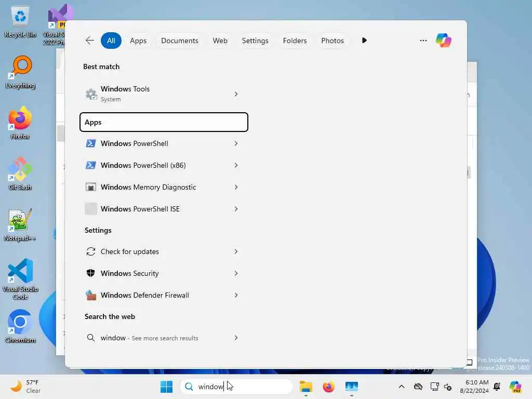Viewport: 532px width, 399px height.
Task: Click the Apps section header
Action: pyautogui.click(x=164, y=122)
